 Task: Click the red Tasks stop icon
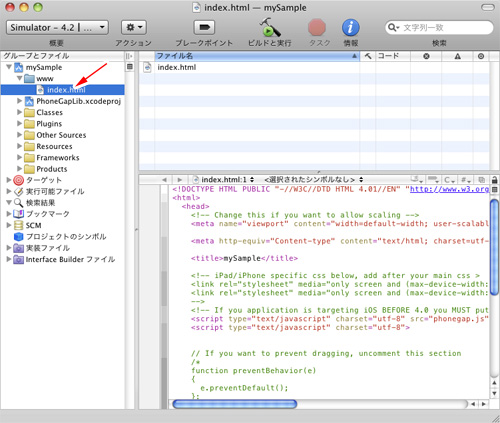[317, 27]
